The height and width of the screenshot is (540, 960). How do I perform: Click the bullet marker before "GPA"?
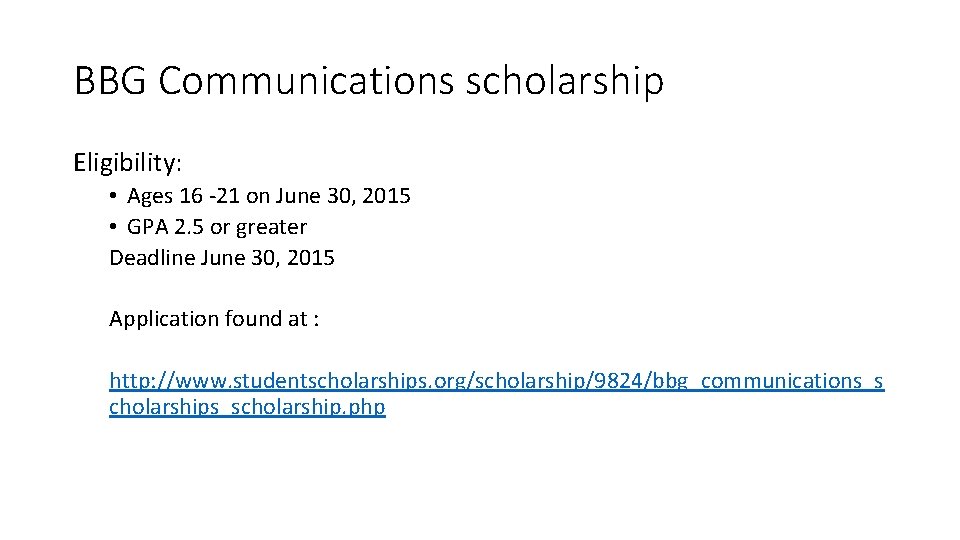[115, 228]
